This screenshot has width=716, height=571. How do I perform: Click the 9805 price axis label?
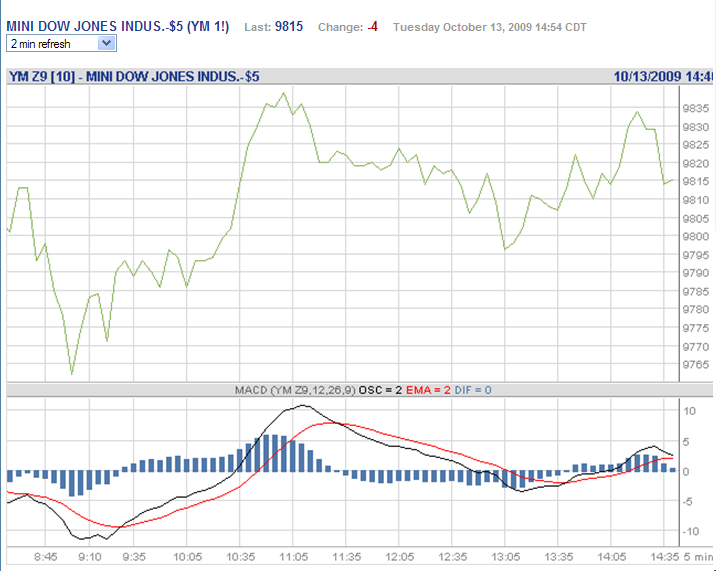tap(696, 219)
